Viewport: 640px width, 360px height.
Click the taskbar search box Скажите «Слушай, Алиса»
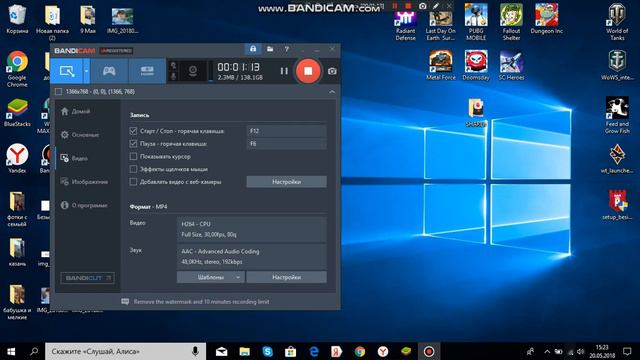click(x=125, y=351)
